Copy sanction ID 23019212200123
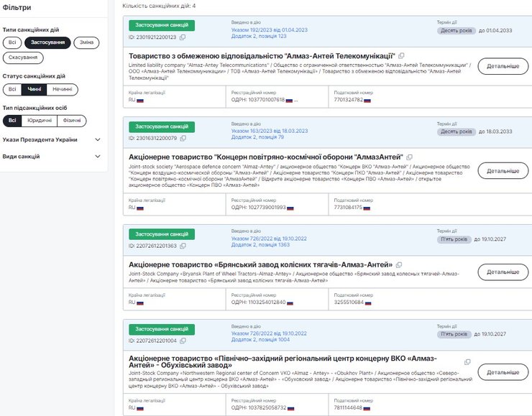 point(183,37)
